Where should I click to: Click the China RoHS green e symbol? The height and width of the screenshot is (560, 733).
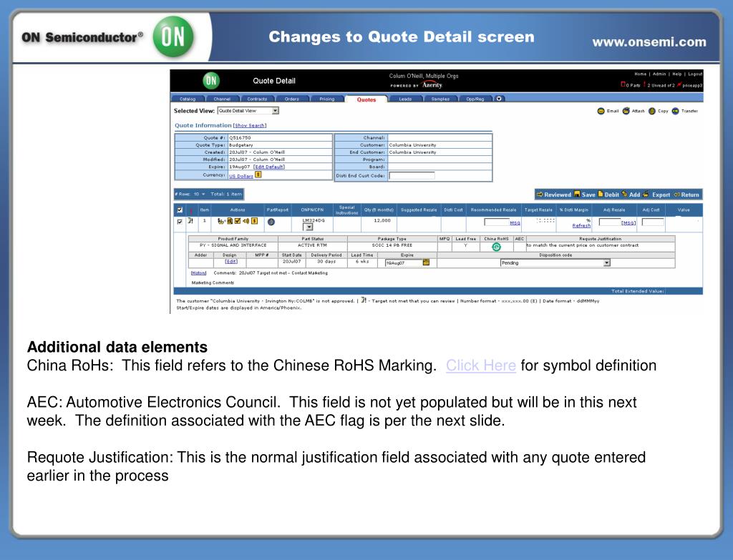(497, 247)
